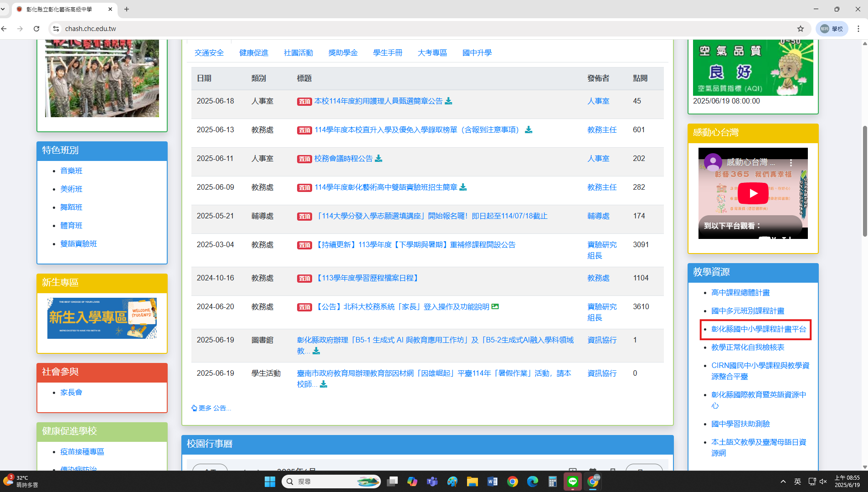Click the download icon beside 校務會議時程公告

click(x=379, y=158)
